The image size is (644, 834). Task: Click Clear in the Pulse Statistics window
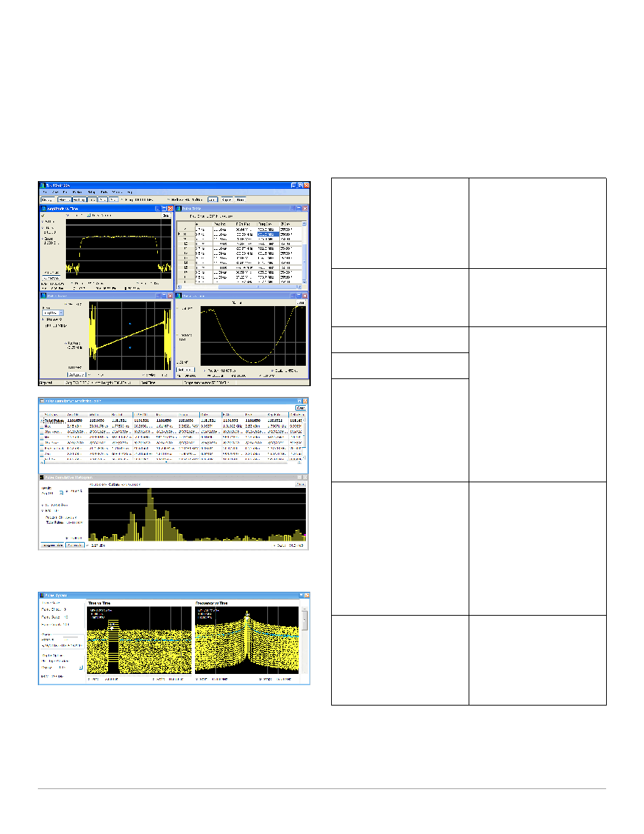tap(301, 408)
